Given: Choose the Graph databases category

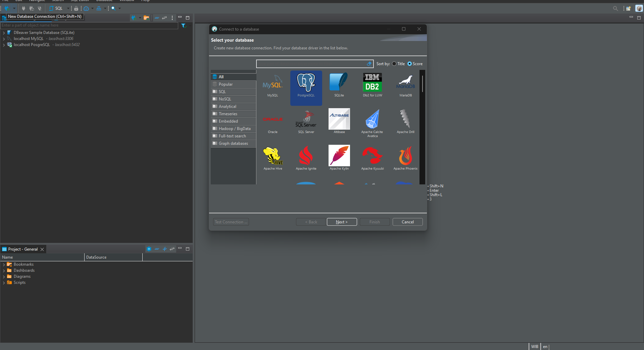Looking at the screenshot, I should click(233, 143).
